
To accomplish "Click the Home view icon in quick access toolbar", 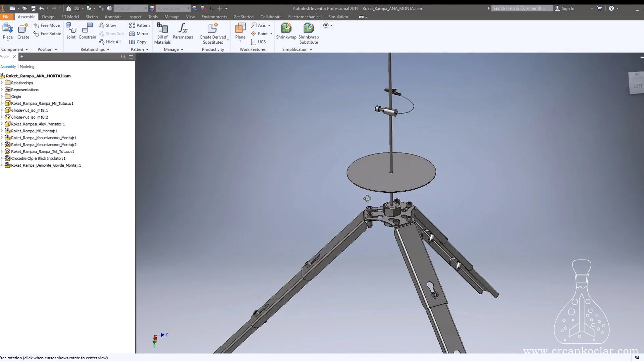I will [x=68, y=8].
